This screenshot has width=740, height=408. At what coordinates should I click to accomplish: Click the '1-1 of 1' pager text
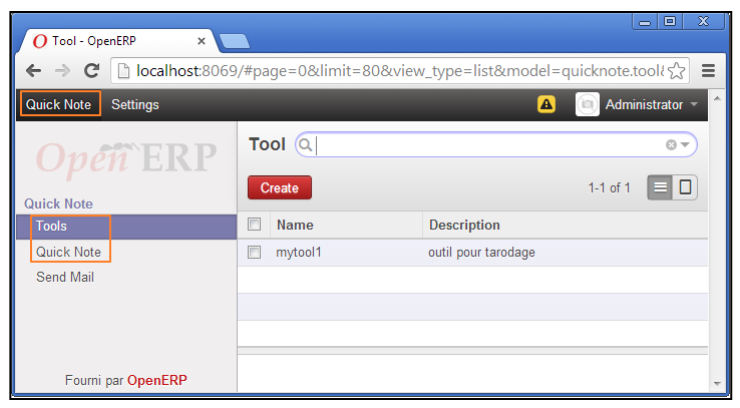(x=609, y=188)
